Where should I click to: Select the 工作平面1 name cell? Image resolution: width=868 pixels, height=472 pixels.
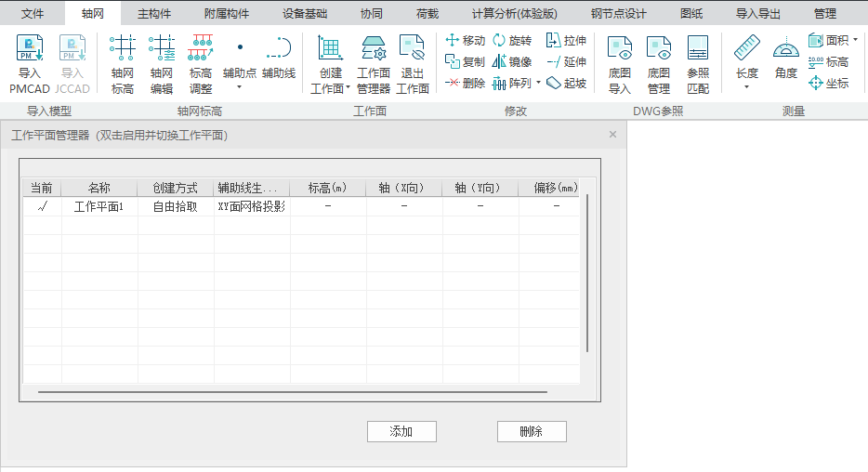tap(99, 206)
